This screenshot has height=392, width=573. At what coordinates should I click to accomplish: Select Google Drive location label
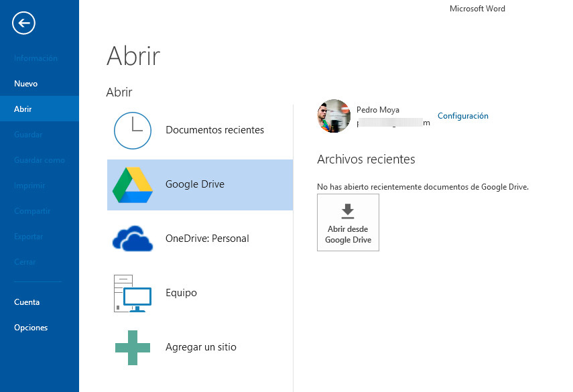(x=195, y=184)
